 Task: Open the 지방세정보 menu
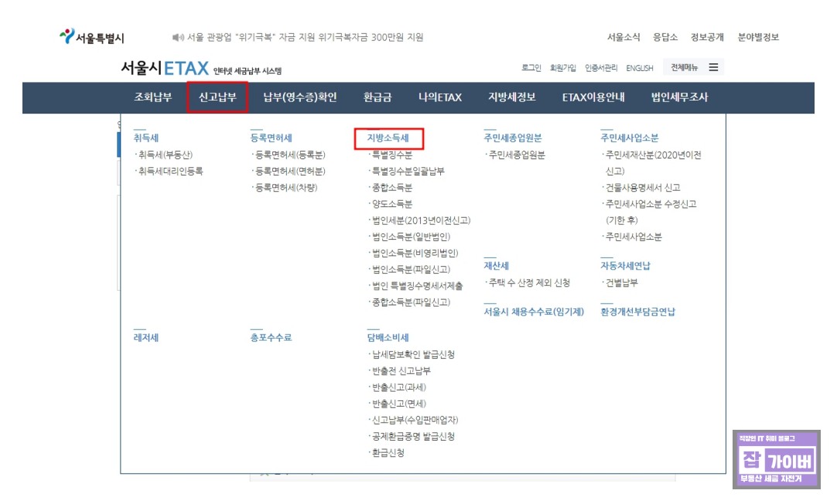coord(512,97)
